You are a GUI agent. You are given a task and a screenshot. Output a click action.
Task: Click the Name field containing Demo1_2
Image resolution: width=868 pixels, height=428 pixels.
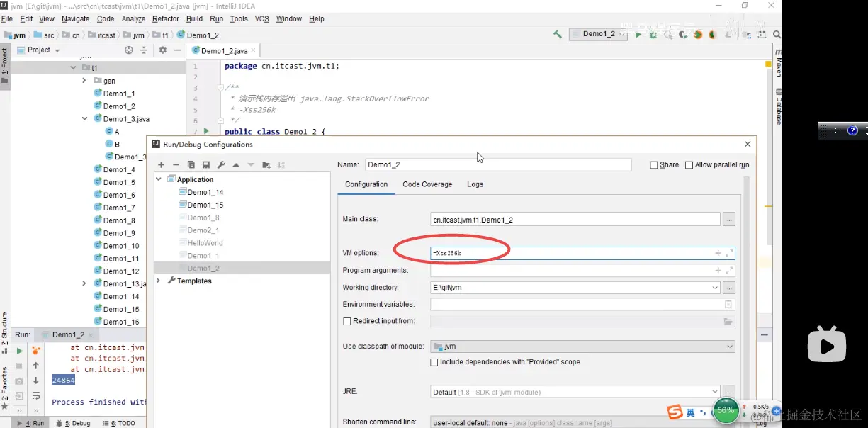pos(498,164)
